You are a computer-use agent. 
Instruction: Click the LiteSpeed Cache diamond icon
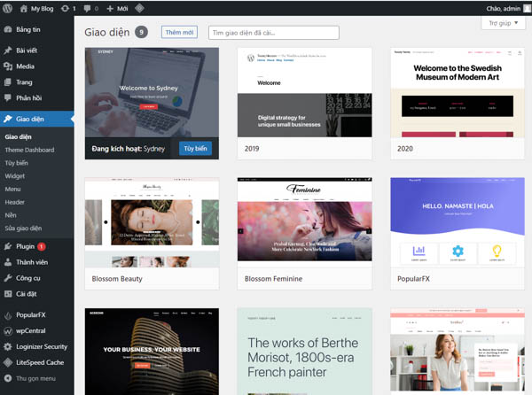(8, 362)
